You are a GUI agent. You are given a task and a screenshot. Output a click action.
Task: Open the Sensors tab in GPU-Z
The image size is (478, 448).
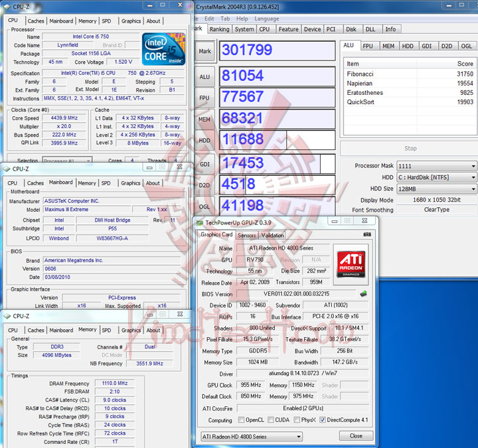246,235
